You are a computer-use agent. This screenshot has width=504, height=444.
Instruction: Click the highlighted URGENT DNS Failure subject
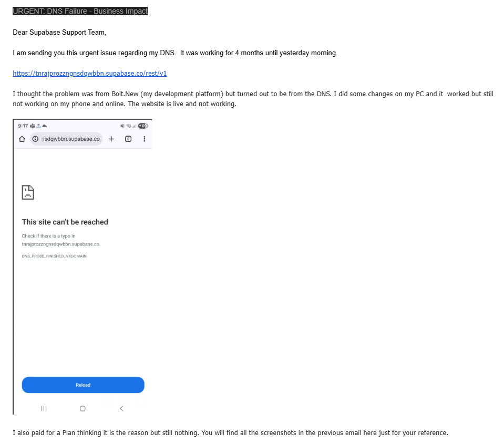(x=80, y=11)
